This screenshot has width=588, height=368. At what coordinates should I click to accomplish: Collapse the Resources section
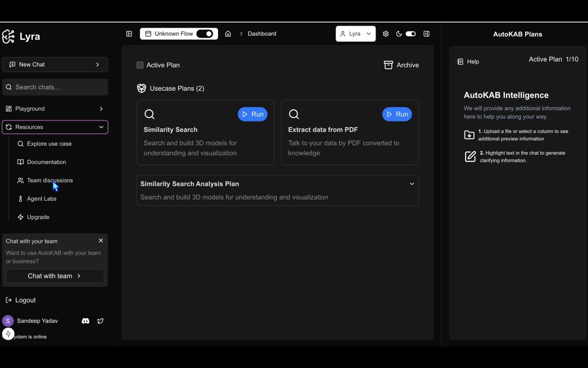[x=55, y=127]
